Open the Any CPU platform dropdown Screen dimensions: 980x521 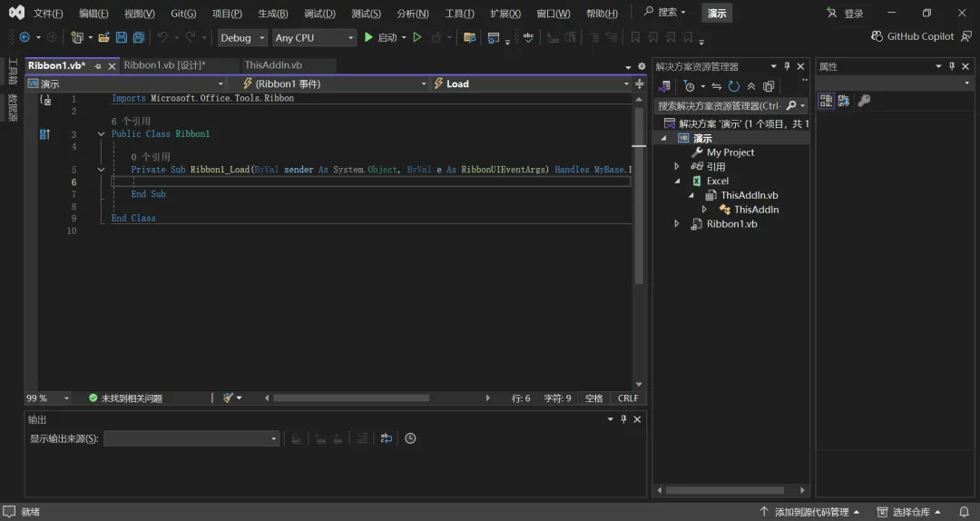[313, 37]
